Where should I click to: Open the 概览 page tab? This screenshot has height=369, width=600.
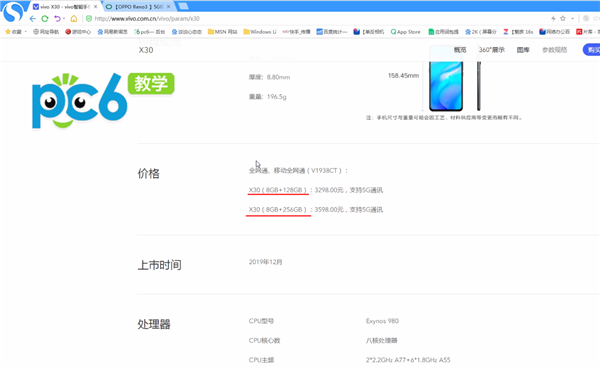point(460,50)
